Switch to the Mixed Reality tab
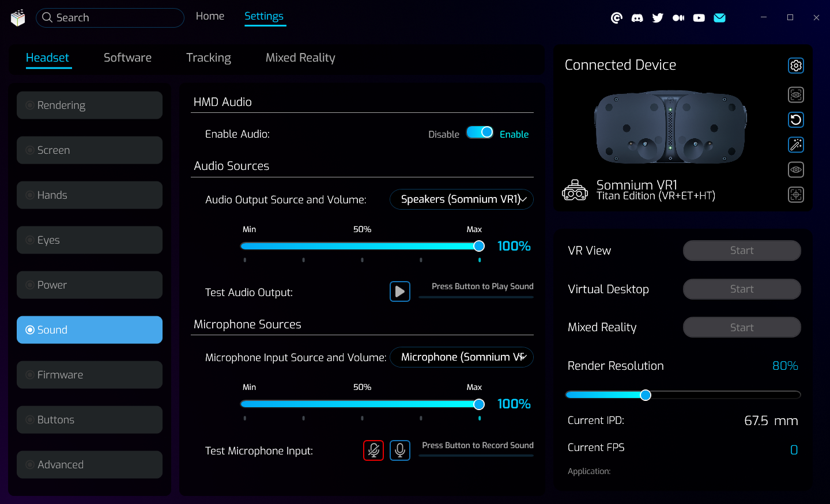The height and width of the screenshot is (504, 830). click(x=300, y=58)
